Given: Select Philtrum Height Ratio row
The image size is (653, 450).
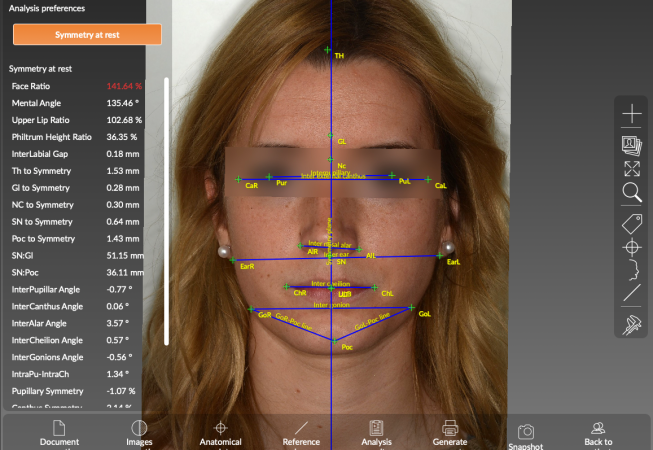Looking at the screenshot, I should 77,137.
